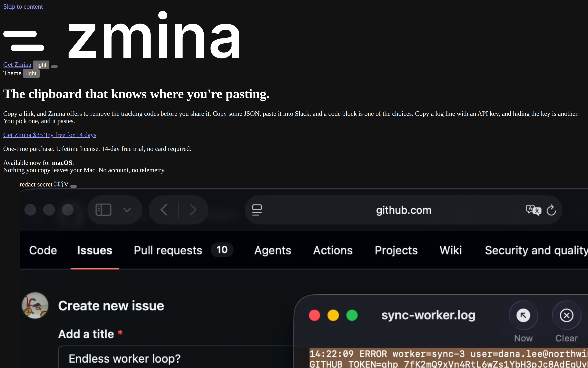
Task: Open Get Zmina $35 free trial link
Action: tap(50, 135)
